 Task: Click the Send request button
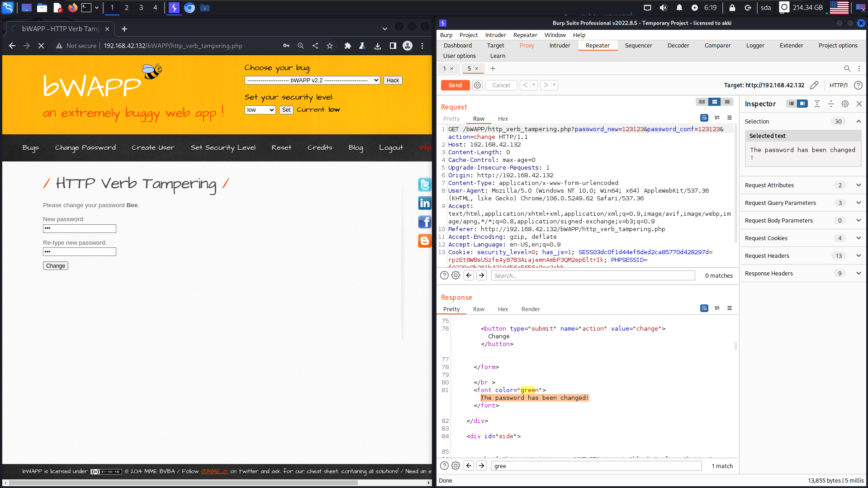pos(455,85)
